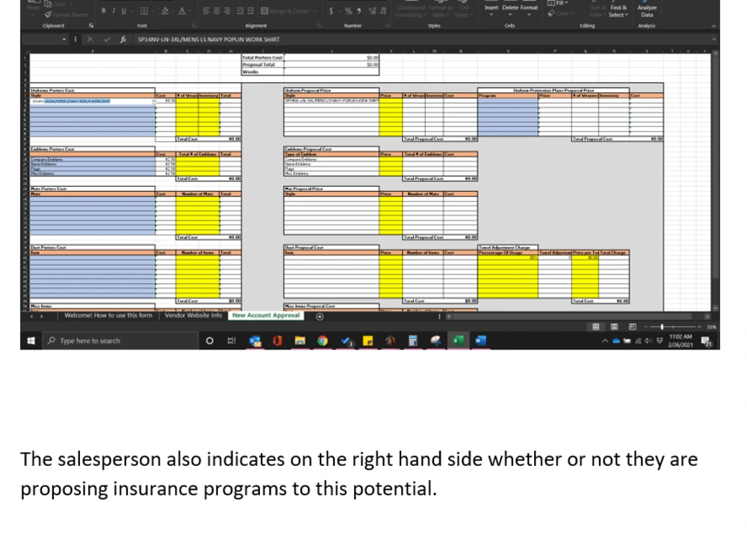Click Clear in Editing group
747x560 pixels.
560,13
